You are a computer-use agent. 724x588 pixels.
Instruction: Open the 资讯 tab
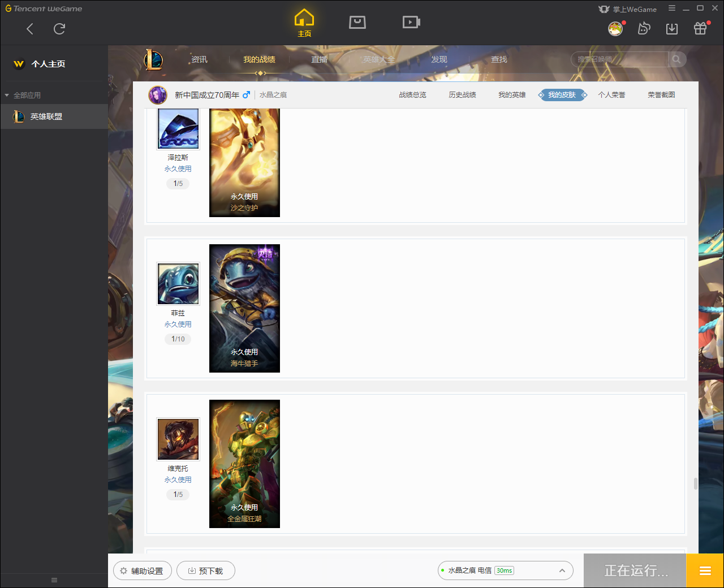click(x=199, y=59)
